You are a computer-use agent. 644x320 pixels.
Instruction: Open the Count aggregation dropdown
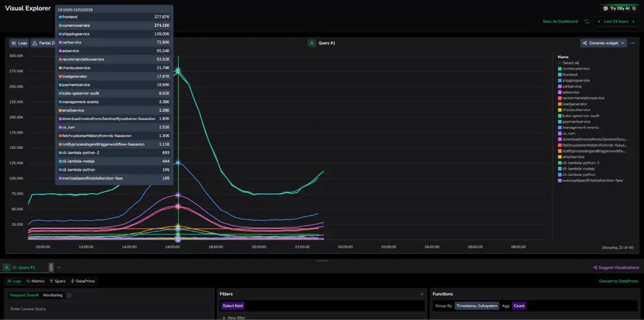tap(519, 306)
